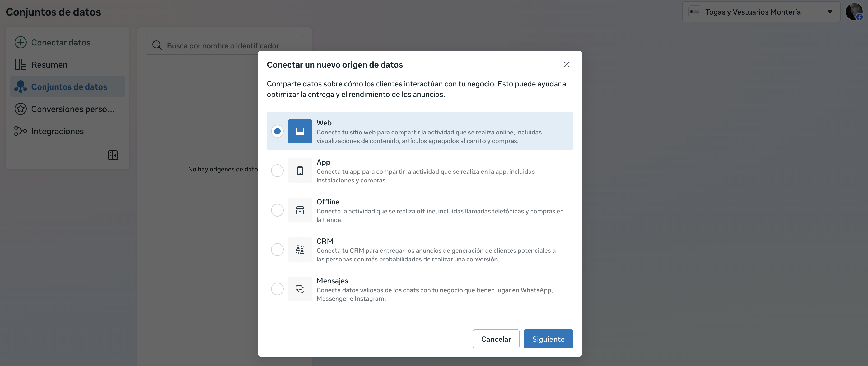The image size is (868, 366).
Task: Click the Resumen layout icon
Action: click(21, 65)
